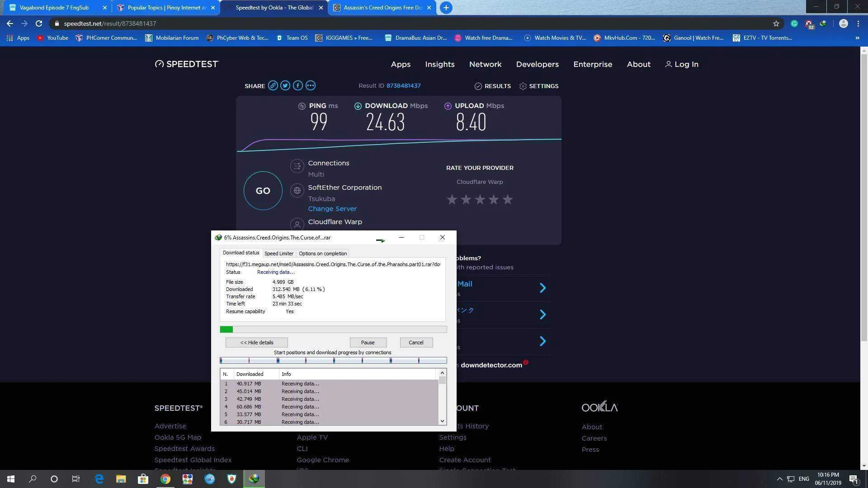868x488 pixels.
Task: Switch to IDM taskbar icon
Action: pos(254,479)
